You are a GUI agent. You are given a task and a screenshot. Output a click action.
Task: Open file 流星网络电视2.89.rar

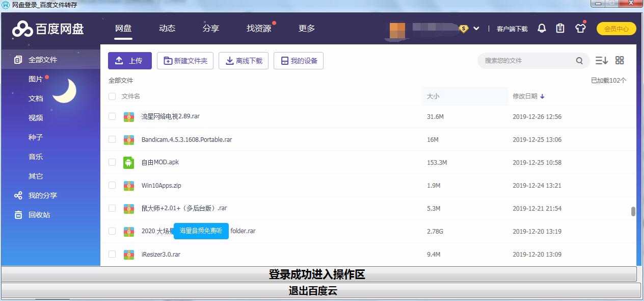(170, 116)
